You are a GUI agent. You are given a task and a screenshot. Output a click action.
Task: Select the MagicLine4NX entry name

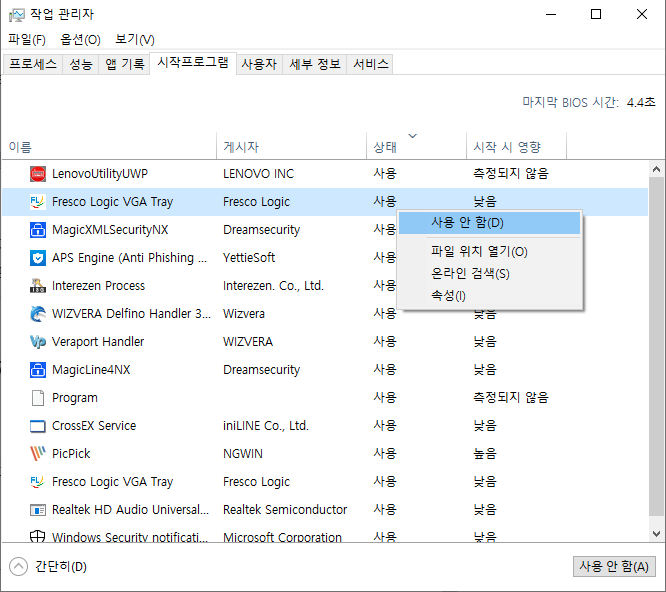[x=91, y=370]
